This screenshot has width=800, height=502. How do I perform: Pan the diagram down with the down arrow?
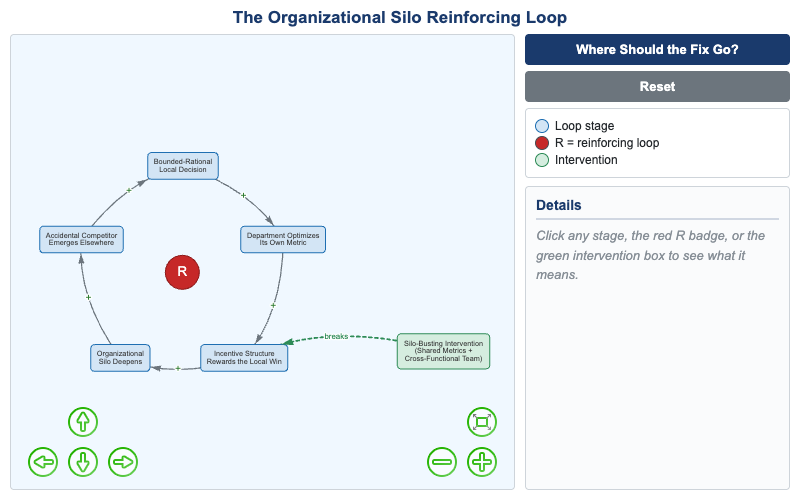tap(83, 462)
